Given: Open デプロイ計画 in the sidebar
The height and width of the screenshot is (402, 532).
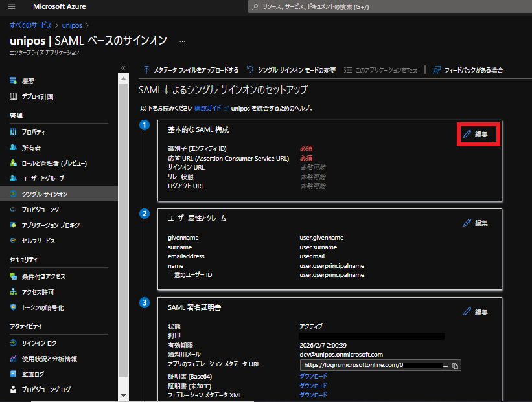Looking at the screenshot, I should 38,96.
